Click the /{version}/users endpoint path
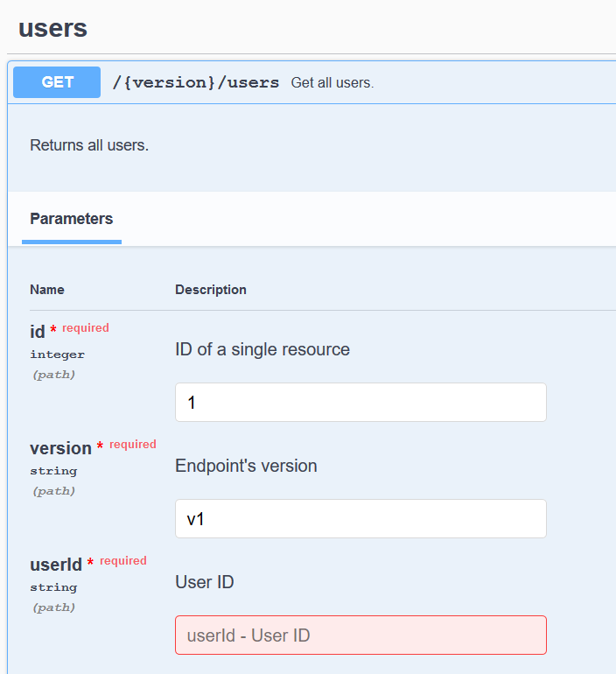 coord(196,82)
